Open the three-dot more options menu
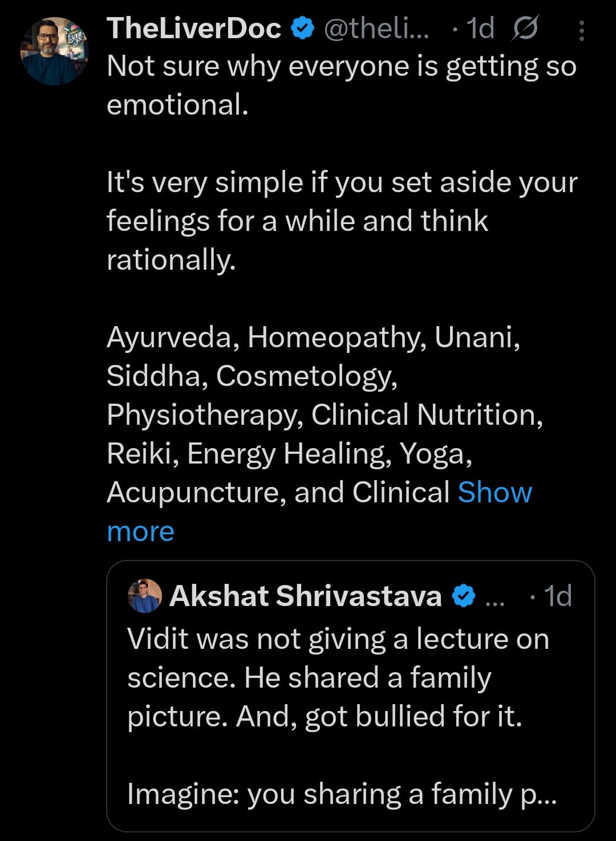Image resolution: width=616 pixels, height=841 pixels. (581, 31)
